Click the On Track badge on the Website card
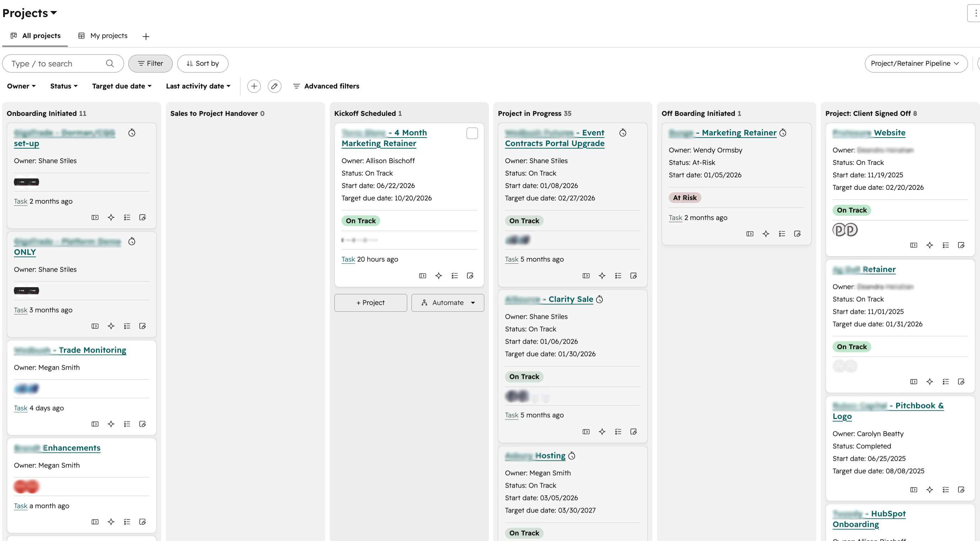This screenshot has height=541, width=980. [852, 210]
